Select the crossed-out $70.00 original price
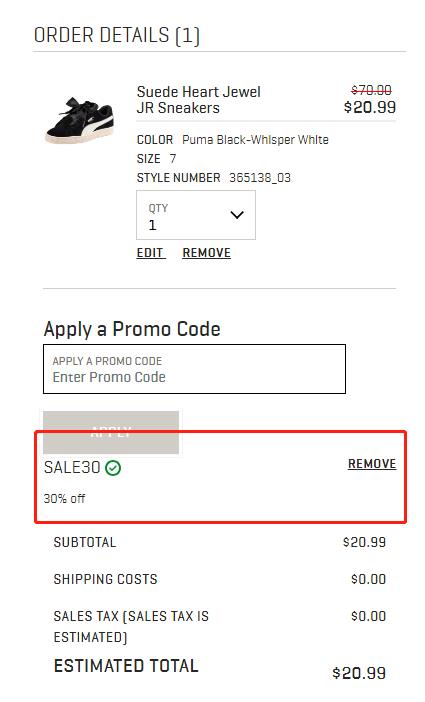Image resolution: width=425 pixels, height=702 pixels. (371, 90)
